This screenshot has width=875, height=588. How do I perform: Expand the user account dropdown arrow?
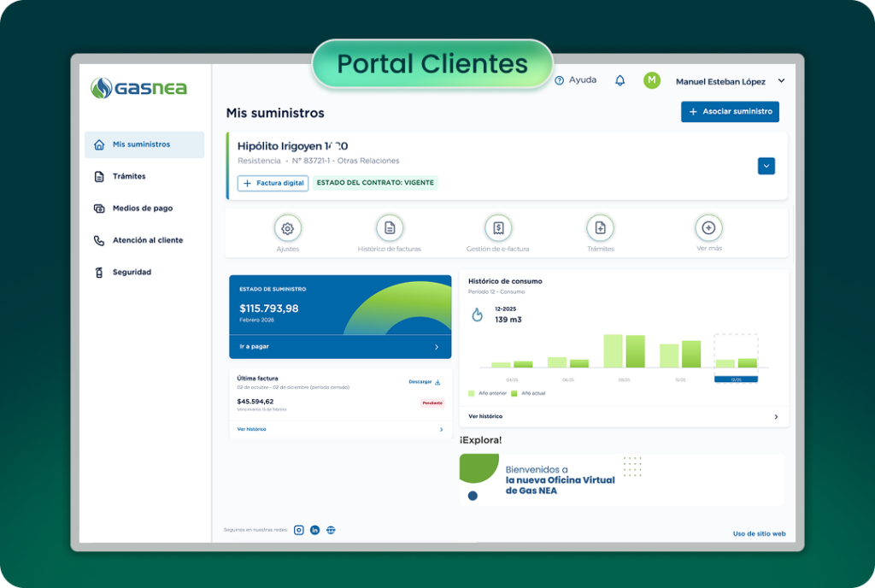click(x=781, y=81)
